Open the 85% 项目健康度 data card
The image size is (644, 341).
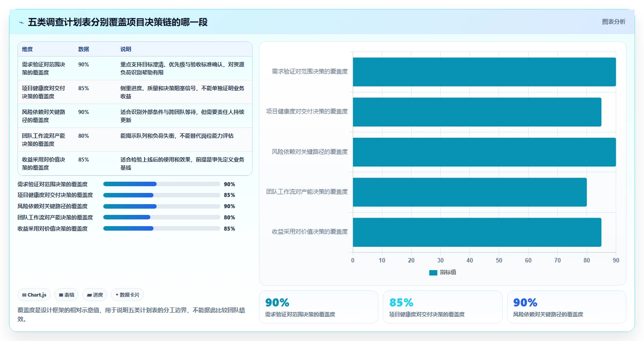pos(442,307)
